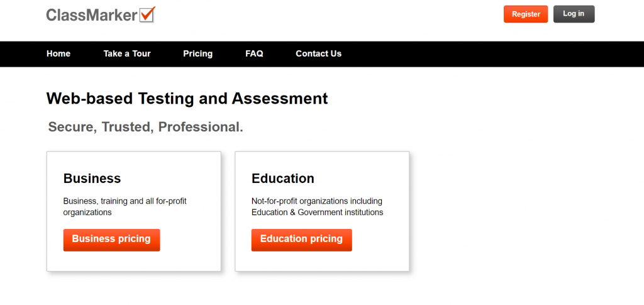Click the Web-based Testing and Assessment heading
The image size is (644, 305).
[187, 99]
